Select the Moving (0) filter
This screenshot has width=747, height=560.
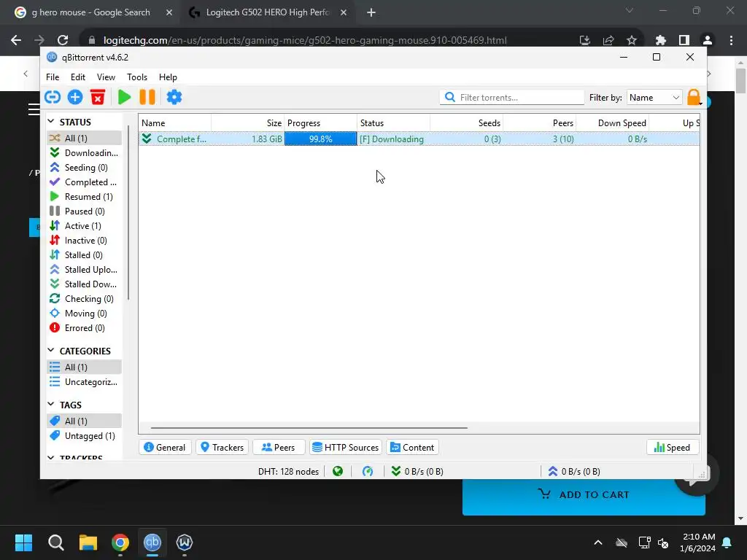(x=84, y=314)
